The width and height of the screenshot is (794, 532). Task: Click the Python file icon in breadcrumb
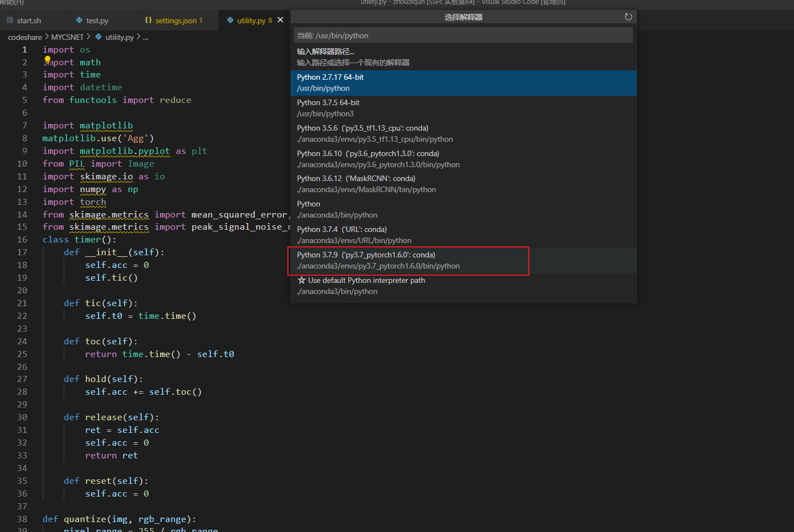99,37
